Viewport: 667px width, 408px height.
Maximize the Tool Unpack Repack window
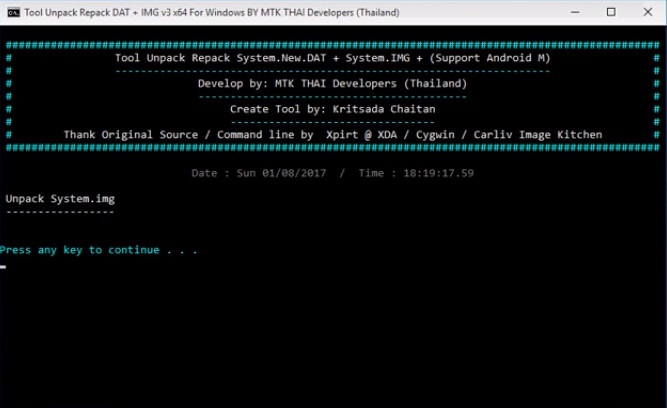pos(611,12)
